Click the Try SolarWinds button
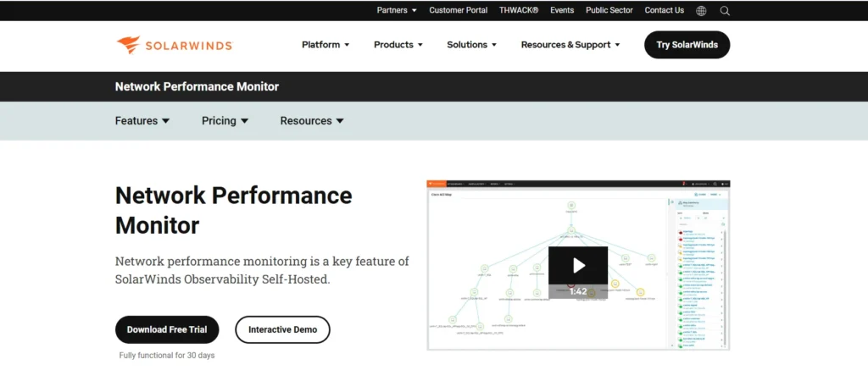This screenshot has width=868, height=381. coord(687,45)
